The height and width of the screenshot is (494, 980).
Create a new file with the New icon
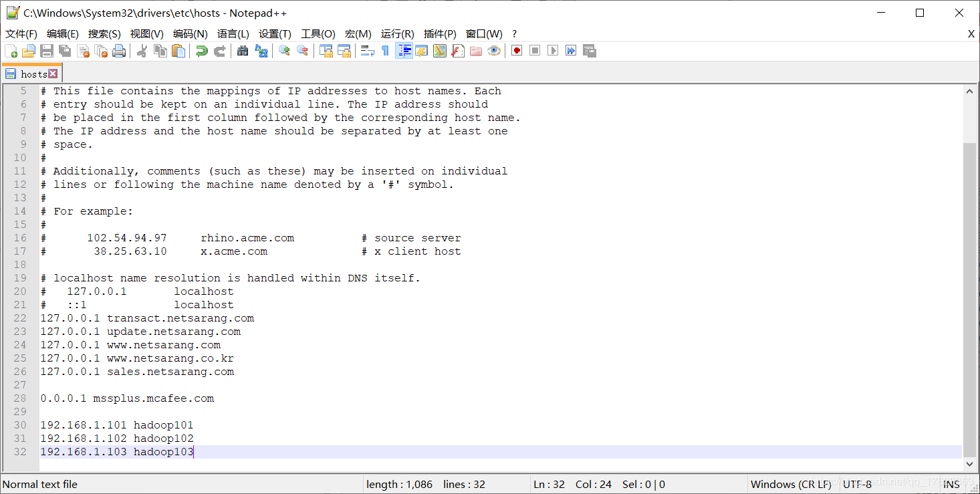click(11, 51)
